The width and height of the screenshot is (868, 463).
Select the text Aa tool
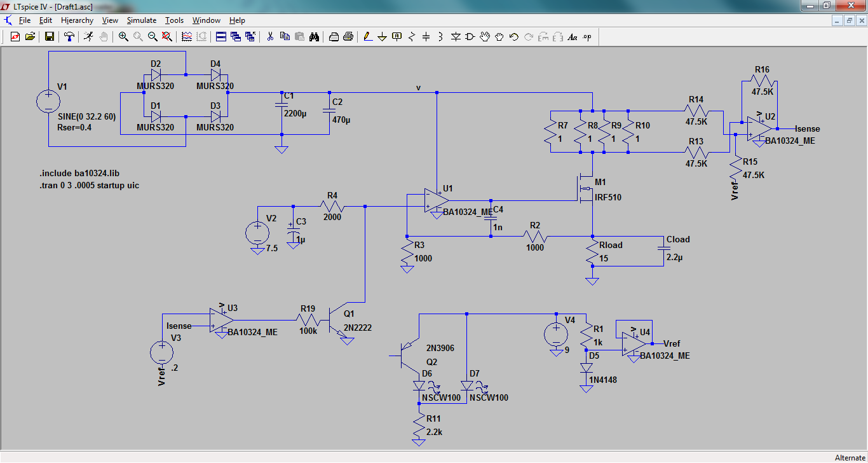coord(573,37)
